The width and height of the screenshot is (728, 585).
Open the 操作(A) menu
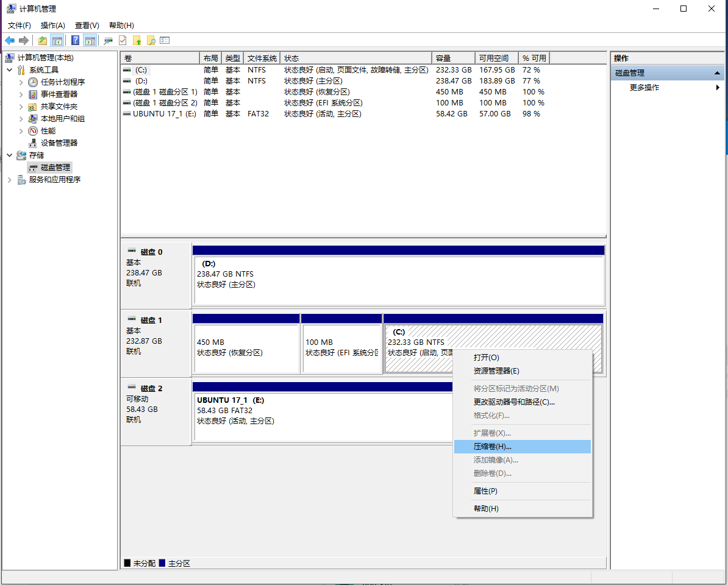53,26
